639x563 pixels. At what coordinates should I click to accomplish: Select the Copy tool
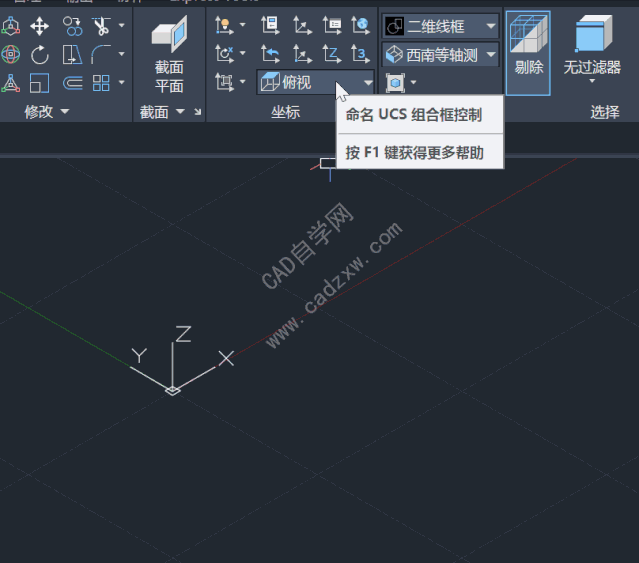(73, 26)
